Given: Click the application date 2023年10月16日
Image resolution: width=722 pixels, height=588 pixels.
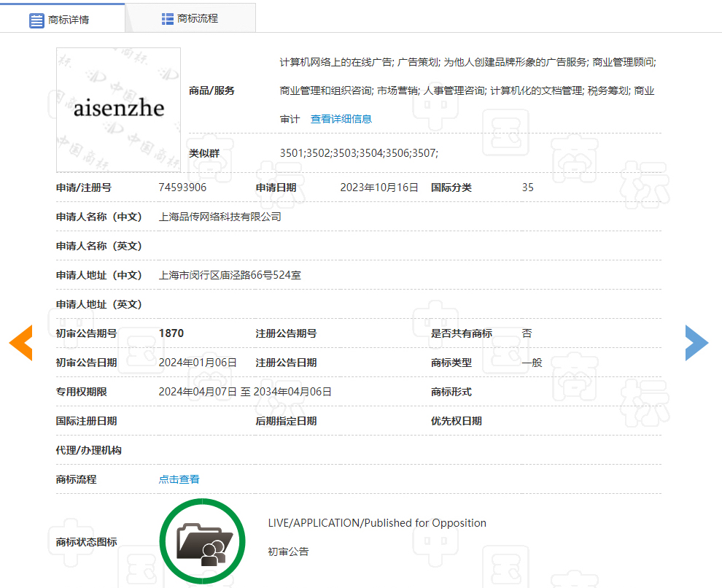Looking at the screenshot, I should click(379, 187).
